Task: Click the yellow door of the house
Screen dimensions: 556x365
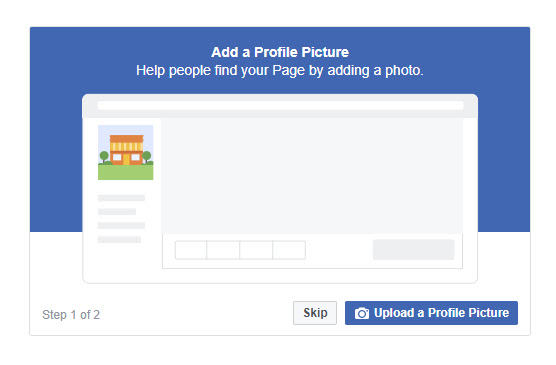Action: [126, 159]
